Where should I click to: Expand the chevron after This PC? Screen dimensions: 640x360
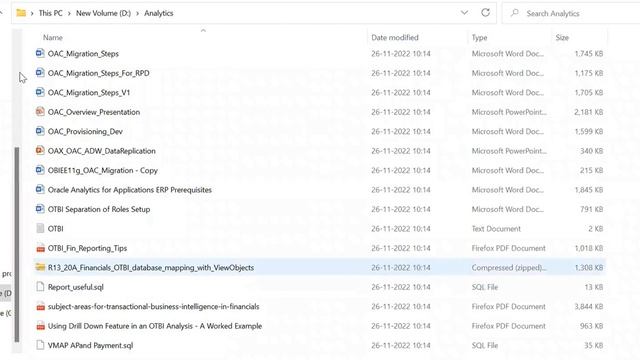pos(69,13)
